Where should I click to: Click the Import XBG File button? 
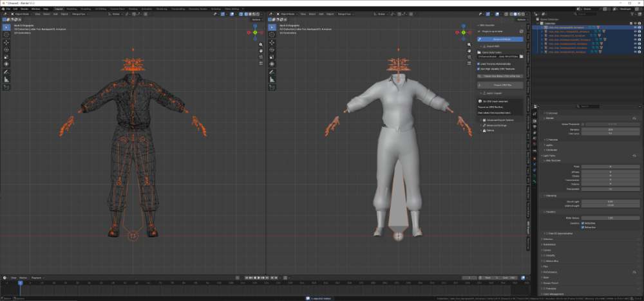click(x=500, y=85)
